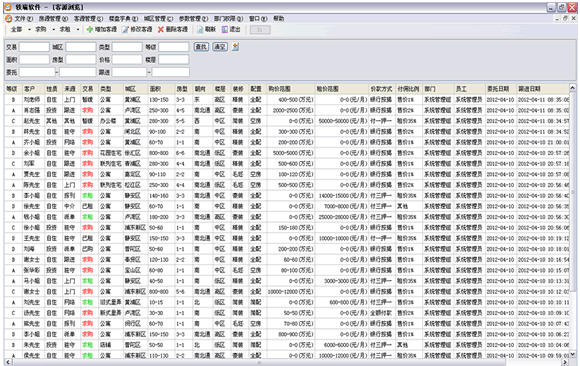The image size is (580, 366).
Task: Click the 清空 clear button
Action: 220,47
